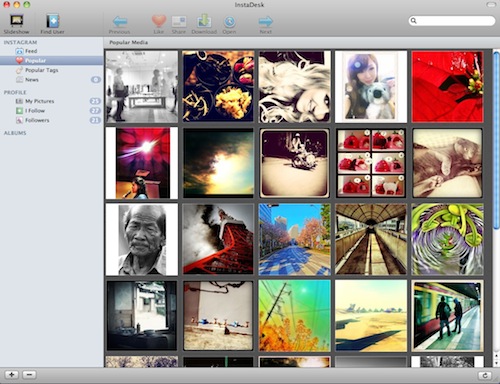This screenshot has height=384, width=500.
Task: Like the photo with the heart icon
Action: pyautogui.click(x=159, y=25)
